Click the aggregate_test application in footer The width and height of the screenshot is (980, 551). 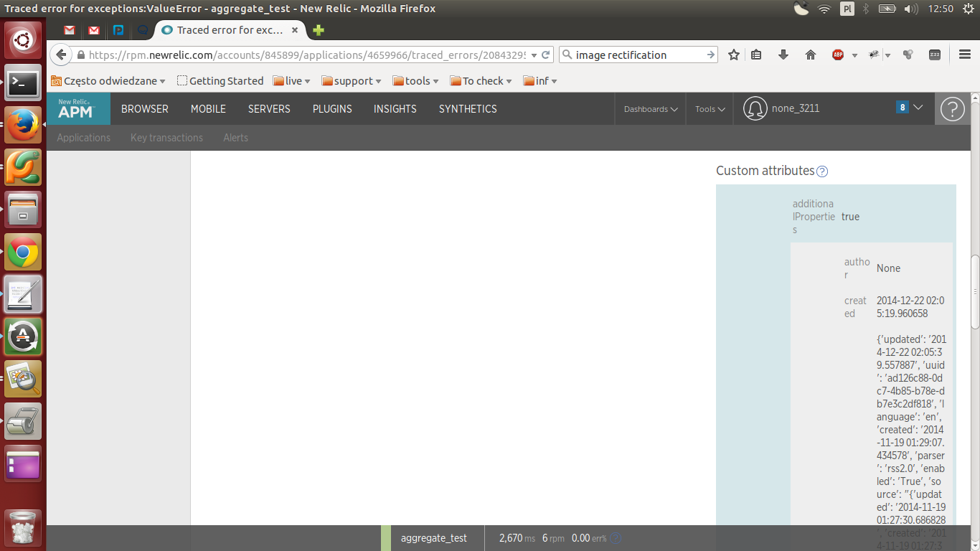pyautogui.click(x=434, y=538)
